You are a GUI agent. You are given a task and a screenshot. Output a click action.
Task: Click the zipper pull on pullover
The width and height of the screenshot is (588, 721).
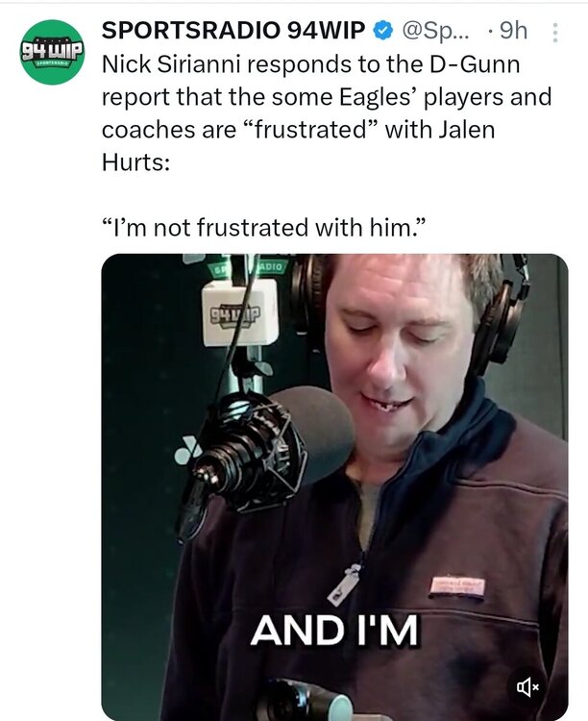(343, 585)
